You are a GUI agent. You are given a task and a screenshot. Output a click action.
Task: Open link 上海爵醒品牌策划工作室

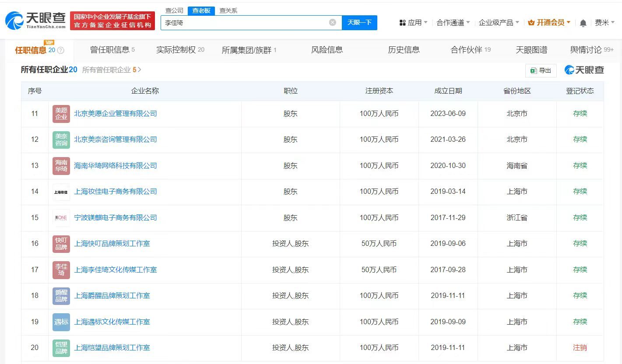(112, 296)
